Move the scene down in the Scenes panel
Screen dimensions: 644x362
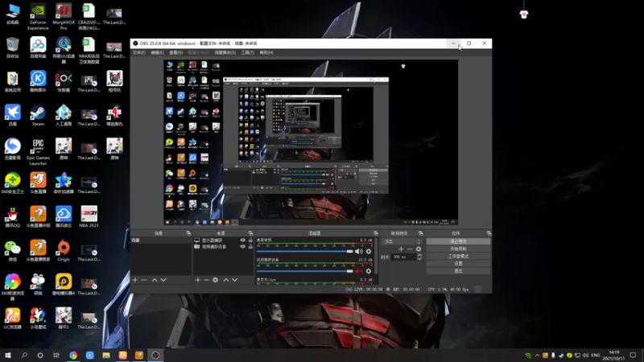pos(163,280)
